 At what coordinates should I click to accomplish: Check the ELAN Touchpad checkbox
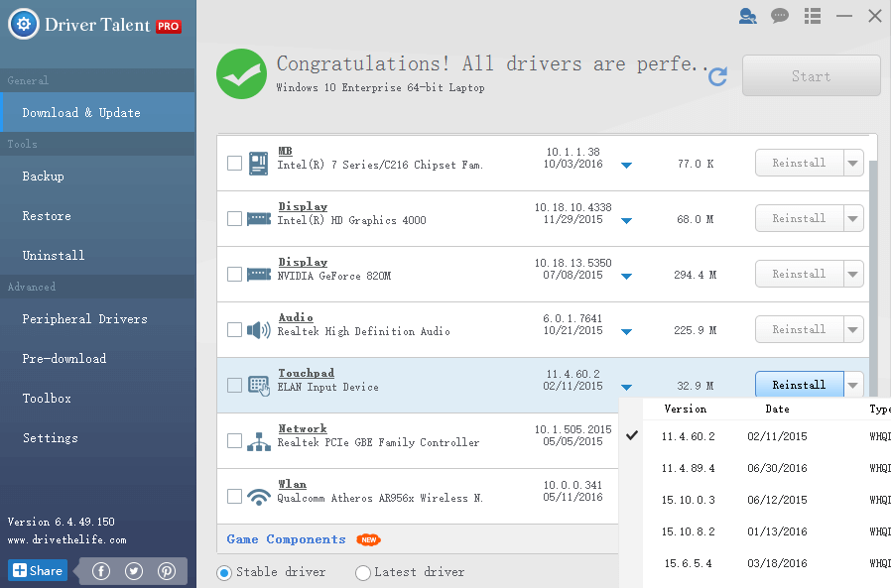235,385
